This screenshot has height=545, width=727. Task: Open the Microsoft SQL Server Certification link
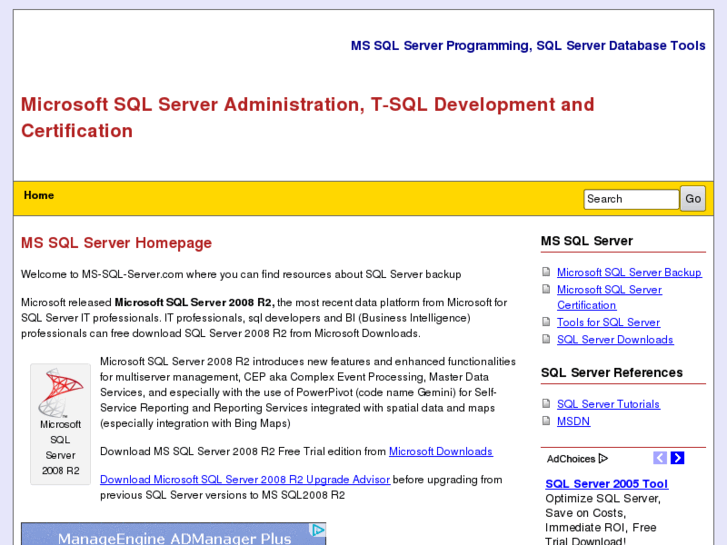click(609, 297)
